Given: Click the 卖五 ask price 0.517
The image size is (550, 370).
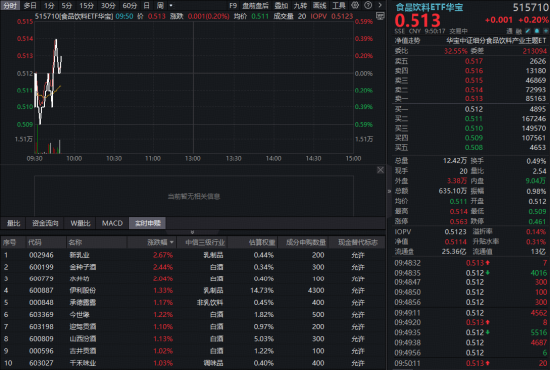Looking at the screenshot, I should click(x=474, y=61).
